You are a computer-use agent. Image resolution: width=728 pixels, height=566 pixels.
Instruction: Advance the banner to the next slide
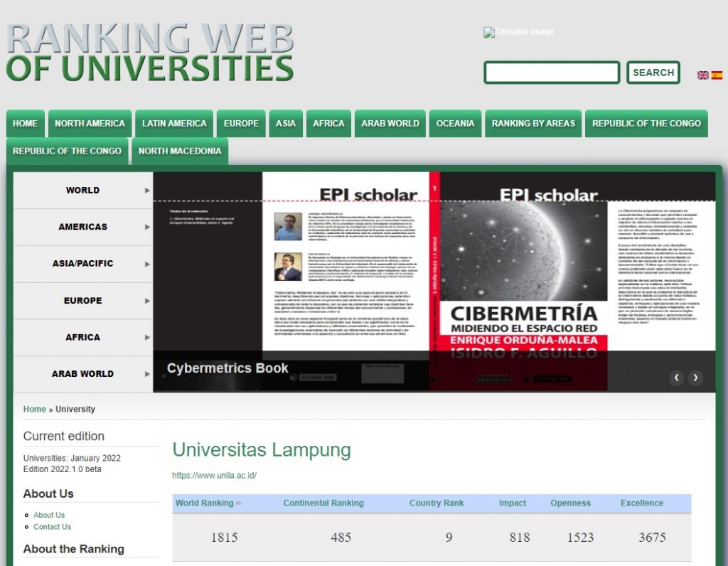pyautogui.click(x=695, y=378)
